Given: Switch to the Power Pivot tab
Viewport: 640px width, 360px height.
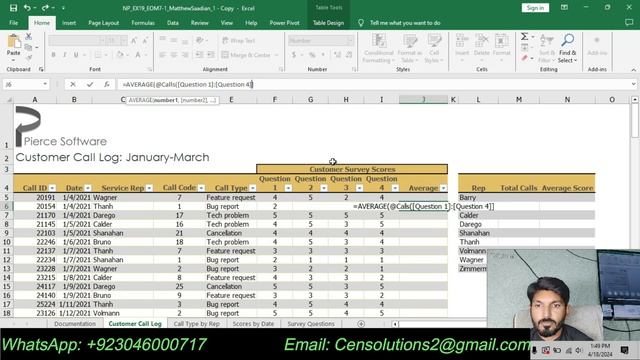Looking at the screenshot, I should click(x=284, y=23).
